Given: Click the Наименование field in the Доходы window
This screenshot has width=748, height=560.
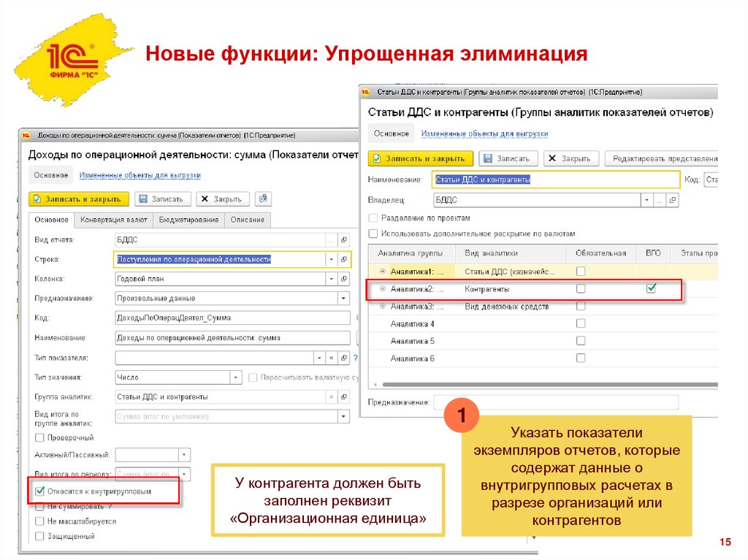Looking at the screenshot, I should point(232,338).
